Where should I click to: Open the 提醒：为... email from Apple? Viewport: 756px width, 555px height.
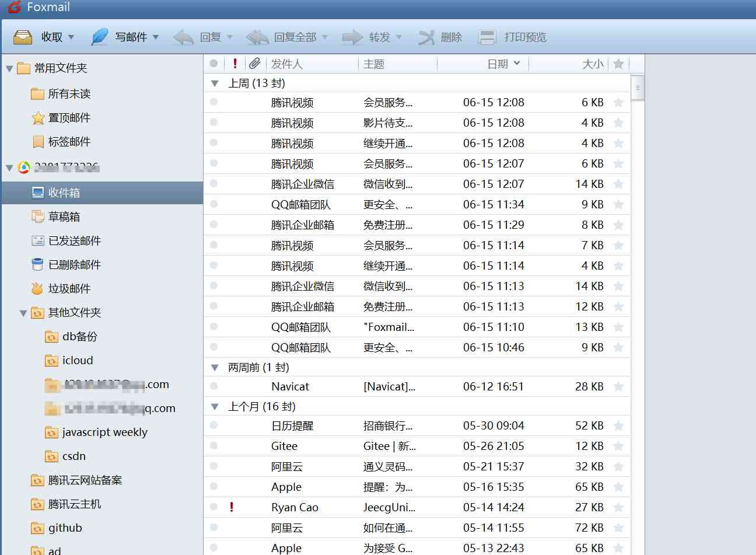(417, 487)
